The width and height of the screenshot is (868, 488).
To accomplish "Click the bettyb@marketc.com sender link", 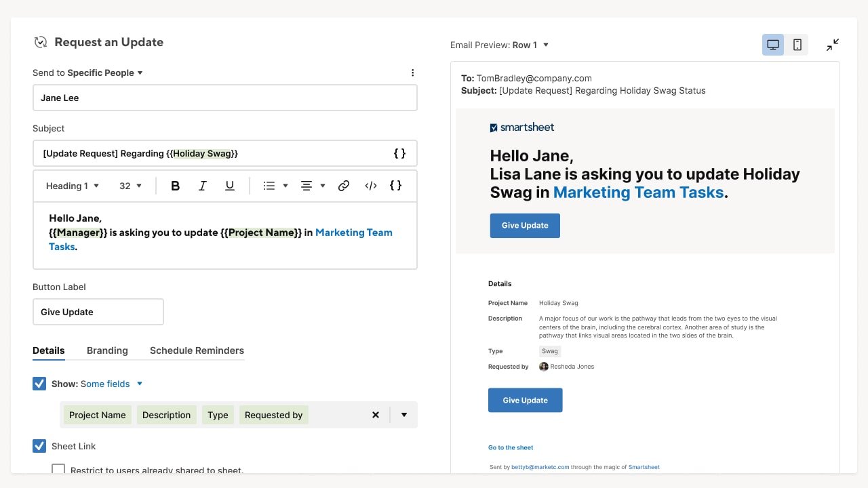I will click(x=540, y=467).
